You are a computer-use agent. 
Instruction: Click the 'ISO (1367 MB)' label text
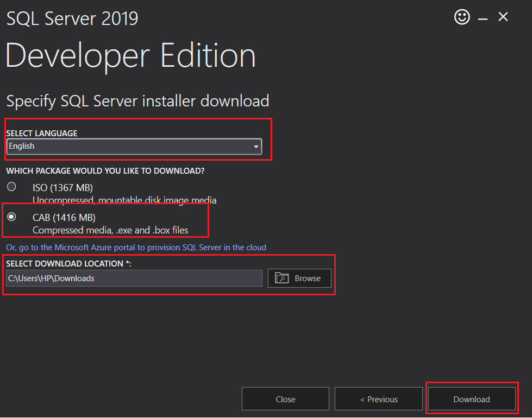pyautogui.click(x=63, y=188)
